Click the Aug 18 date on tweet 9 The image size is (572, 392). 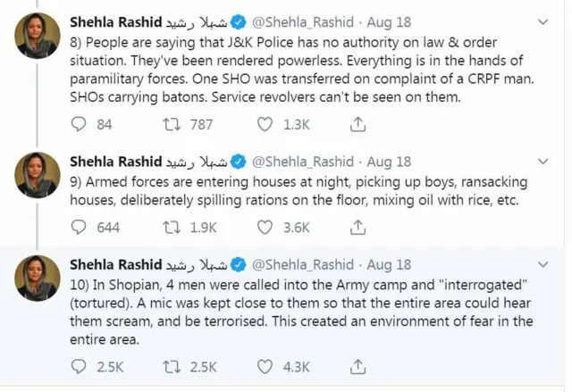(x=389, y=163)
